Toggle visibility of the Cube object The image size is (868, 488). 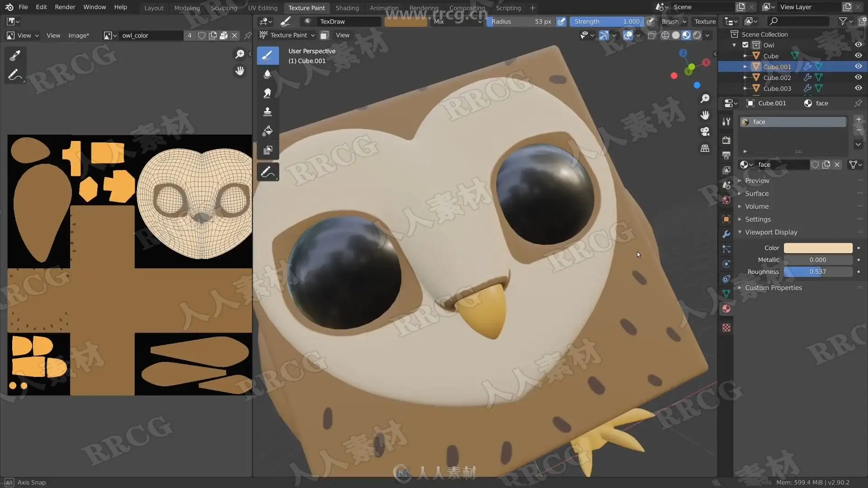pos(858,56)
